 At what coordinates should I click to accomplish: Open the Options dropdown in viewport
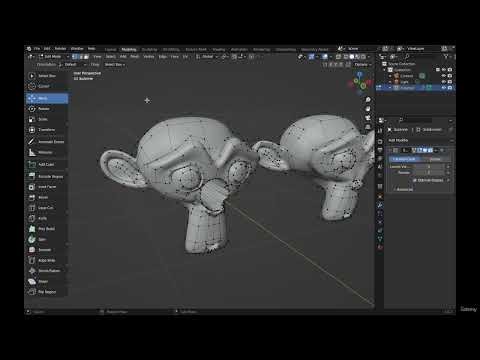tap(362, 65)
